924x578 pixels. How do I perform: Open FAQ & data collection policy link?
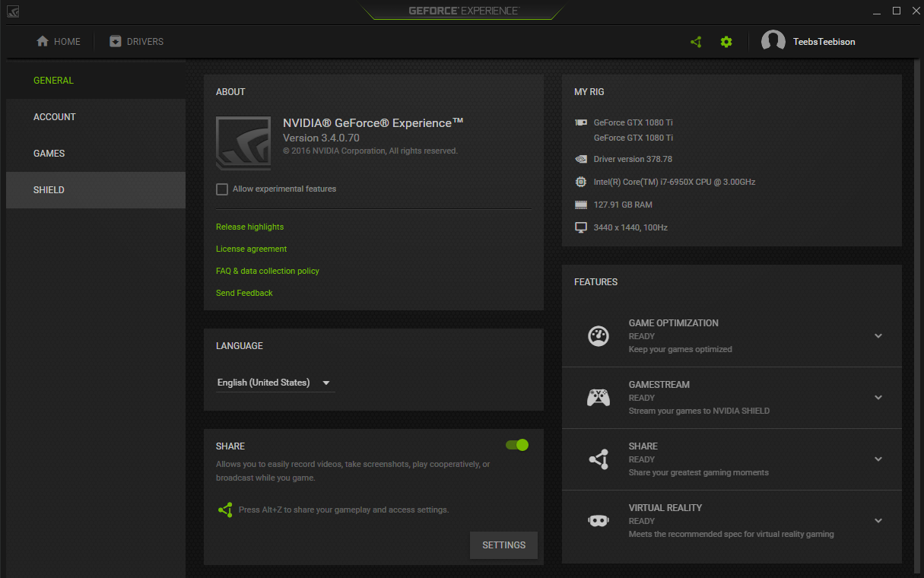click(x=268, y=271)
